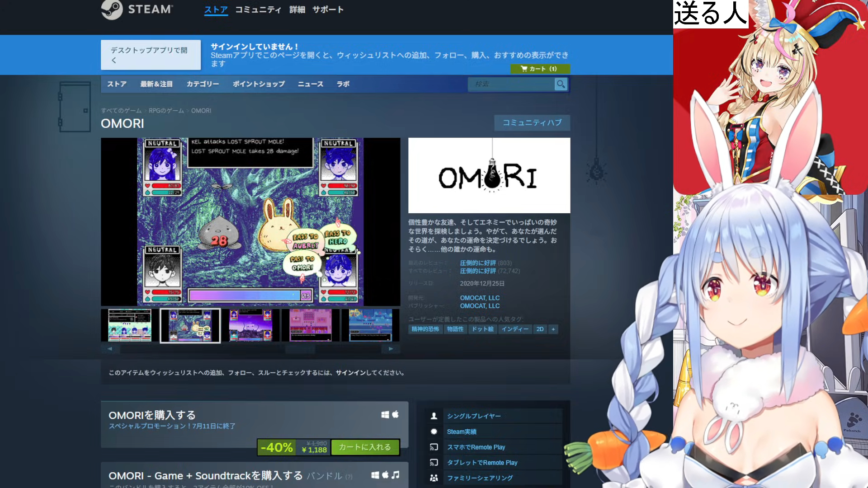Click the サインイン link in wishlist notice
Image resolution: width=868 pixels, height=488 pixels.
350,373
